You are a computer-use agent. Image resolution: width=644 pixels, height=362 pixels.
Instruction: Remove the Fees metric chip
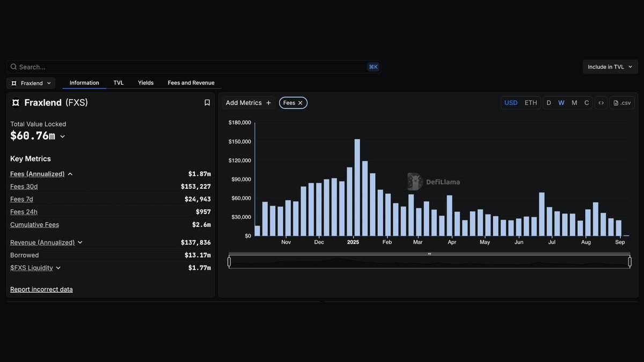301,103
